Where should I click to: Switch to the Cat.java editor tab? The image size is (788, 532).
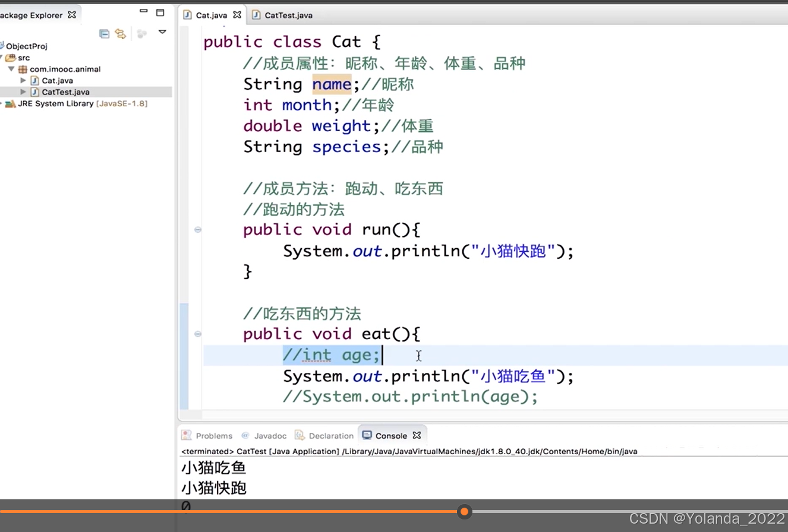[x=212, y=15]
